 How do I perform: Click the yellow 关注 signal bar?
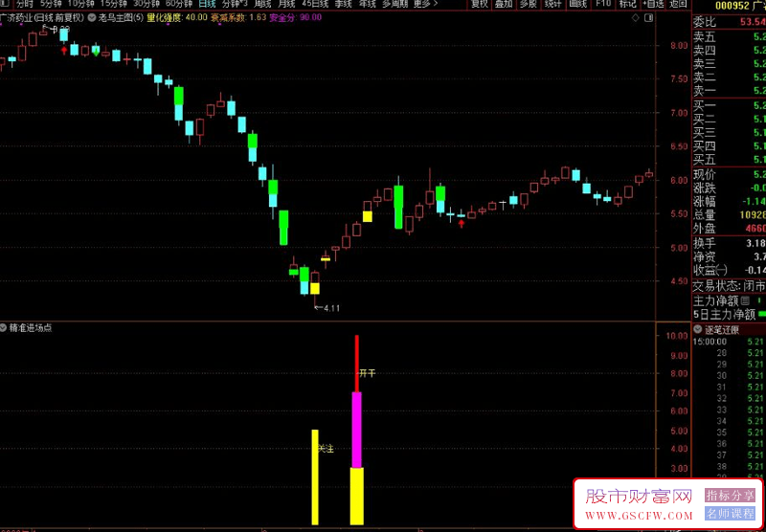pyautogui.click(x=315, y=477)
